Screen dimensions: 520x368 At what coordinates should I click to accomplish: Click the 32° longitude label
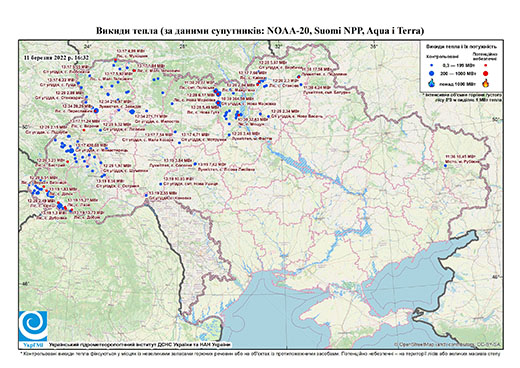pos(279,46)
